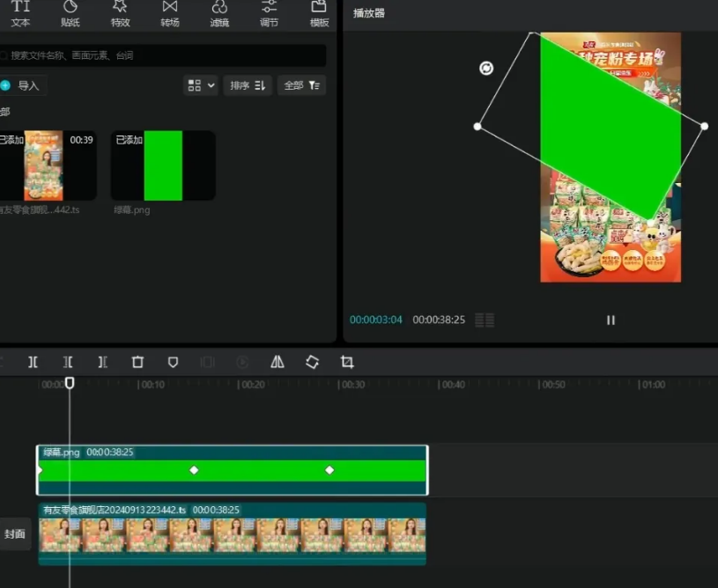The height and width of the screenshot is (588, 718).
Task: Click the 00:10 mark on timeline ruler
Action: [x=152, y=385]
